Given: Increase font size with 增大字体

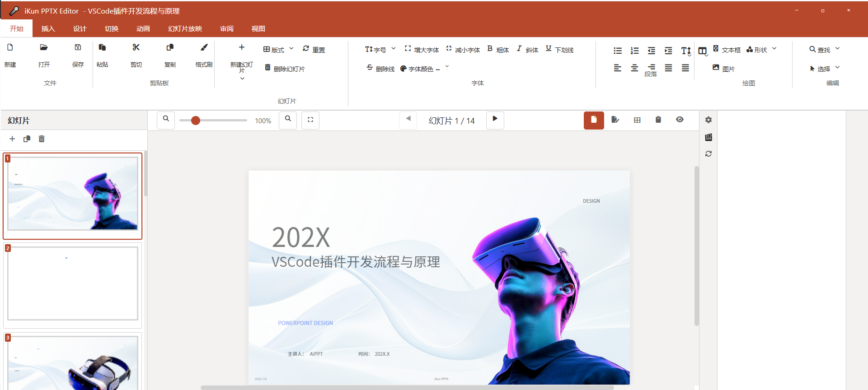Looking at the screenshot, I should click(x=422, y=49).
